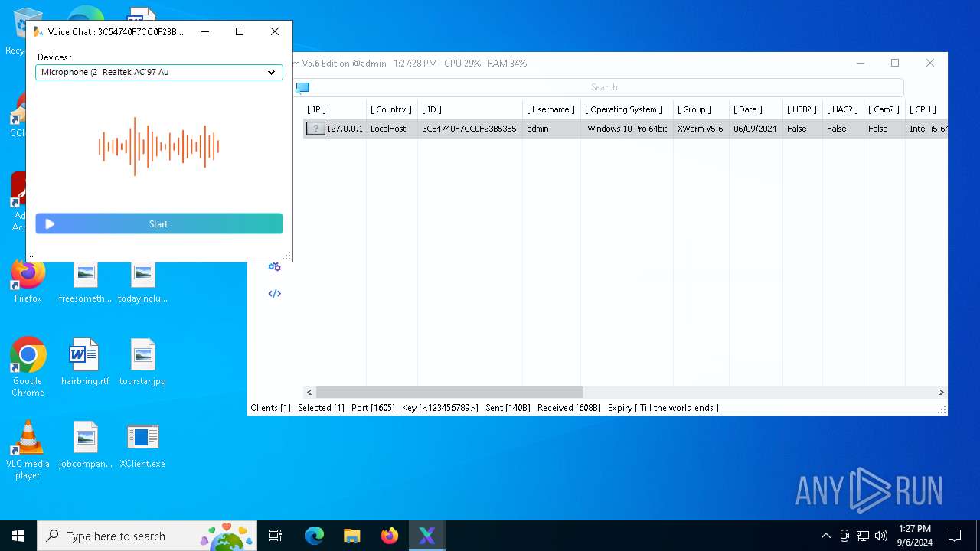Click the LocalHost country cell
Image resolution: width=980 pixels, height=551 pixels.
click(388, 129)
